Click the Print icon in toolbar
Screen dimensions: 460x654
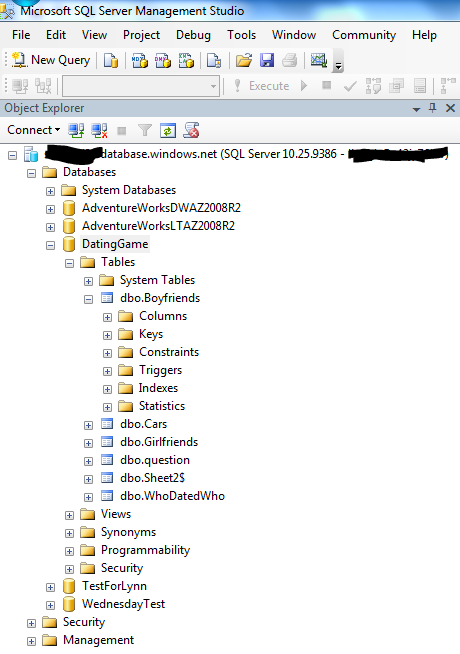(289, 60)
